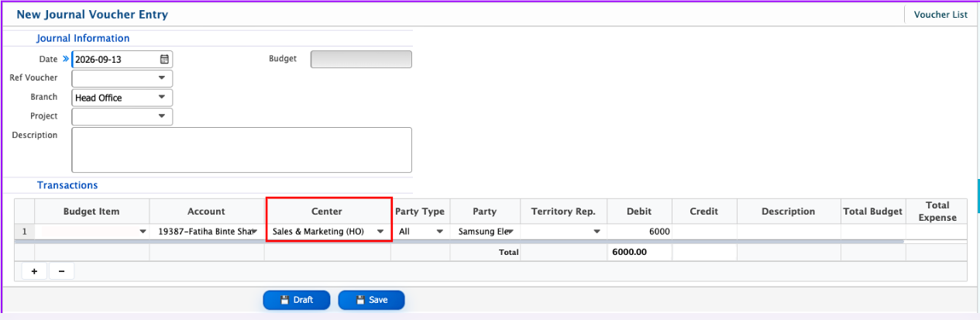The height and width of the screenshot is (320, 980).
Task: Click the Account column header
Action: tap(206, 212)
